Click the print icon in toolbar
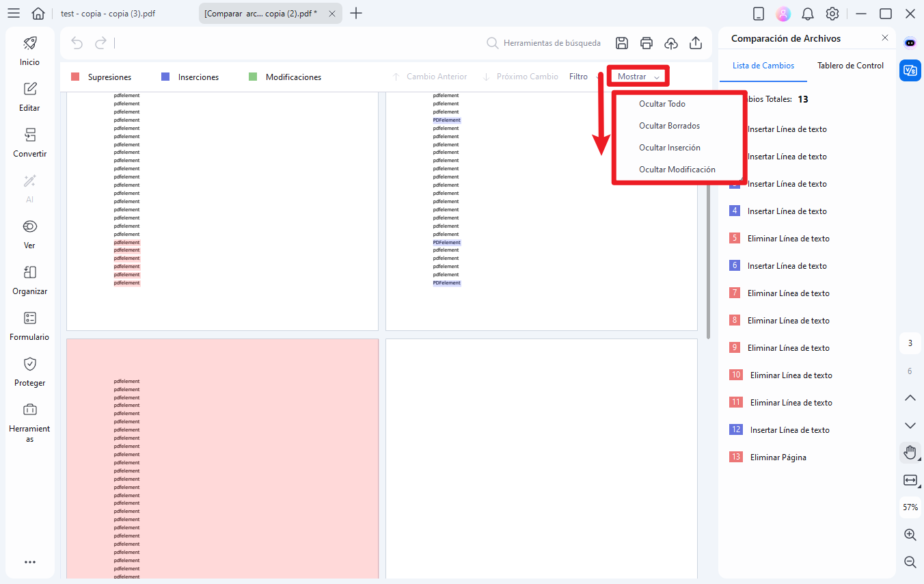 coord(647,43)
